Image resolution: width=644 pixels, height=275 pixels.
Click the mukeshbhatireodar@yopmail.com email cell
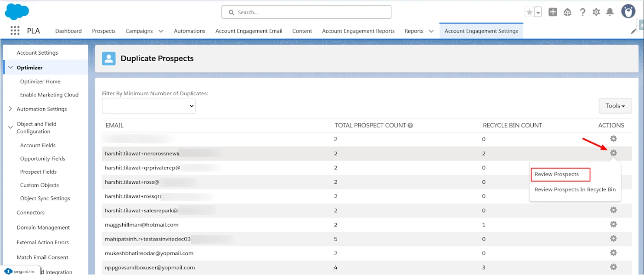pos(149,253)
